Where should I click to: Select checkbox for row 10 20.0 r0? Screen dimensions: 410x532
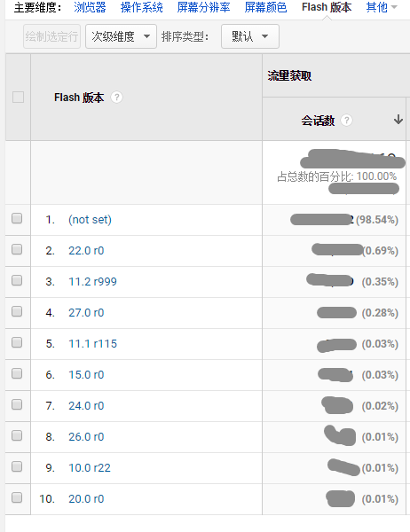(17, 497)
